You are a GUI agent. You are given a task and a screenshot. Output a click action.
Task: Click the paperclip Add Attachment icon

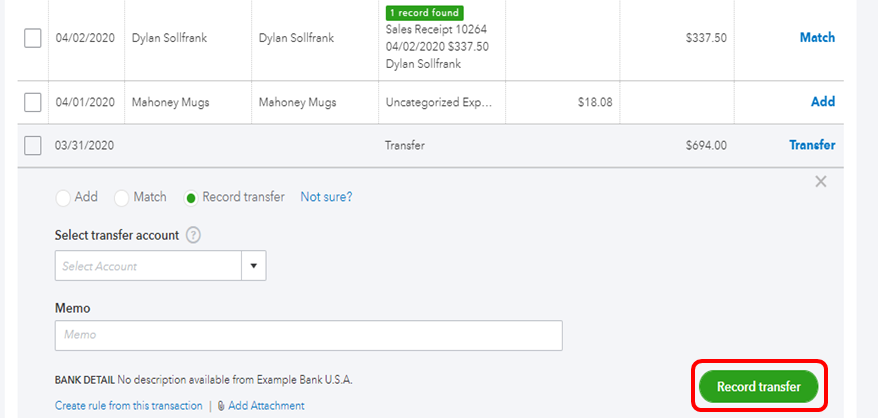point(222,406)
